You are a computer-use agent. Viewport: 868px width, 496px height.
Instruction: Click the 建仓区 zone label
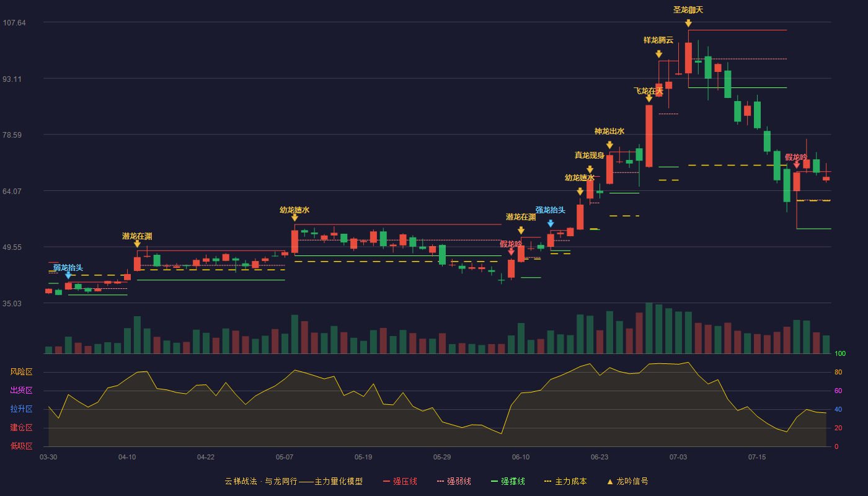21,428
